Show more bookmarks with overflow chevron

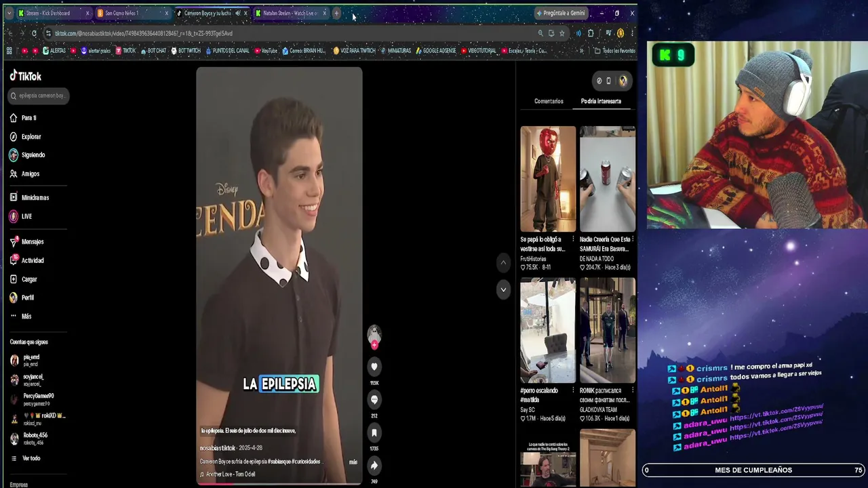[581, 51]
